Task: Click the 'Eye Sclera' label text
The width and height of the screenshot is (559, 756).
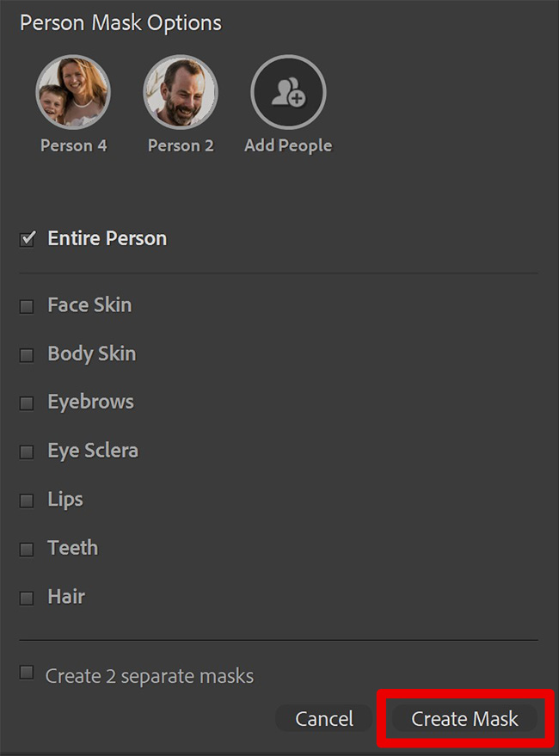Action: pos(93,451)
